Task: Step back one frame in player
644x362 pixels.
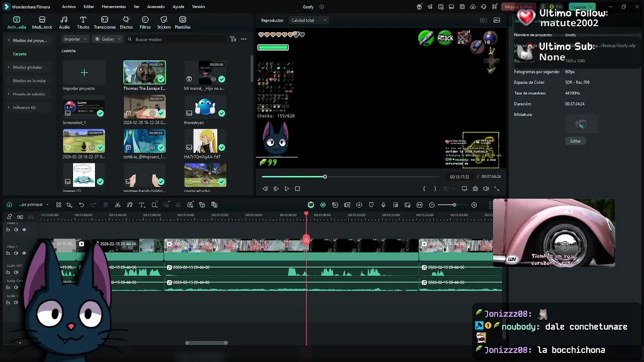Action: [x=265, y=189]
